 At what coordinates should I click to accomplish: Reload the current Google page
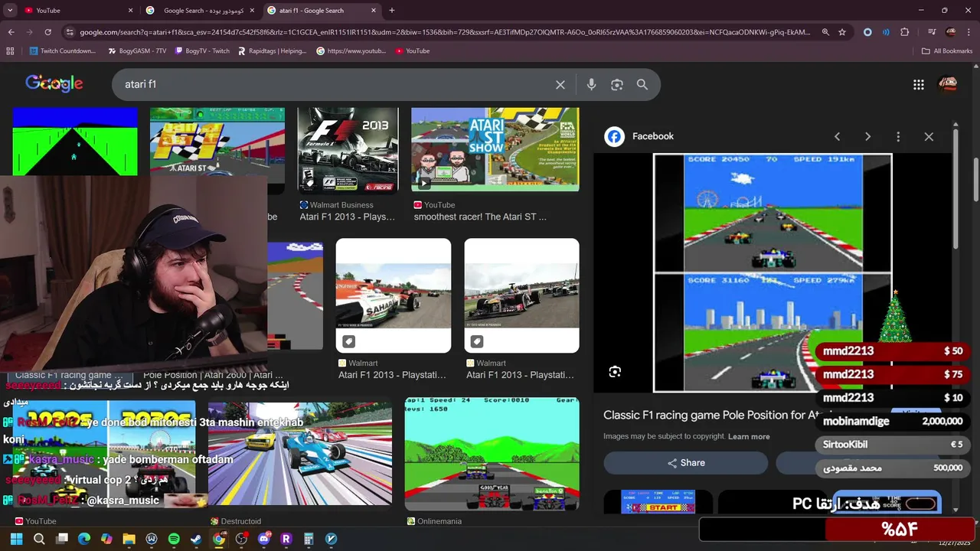[x=47, y=32]
